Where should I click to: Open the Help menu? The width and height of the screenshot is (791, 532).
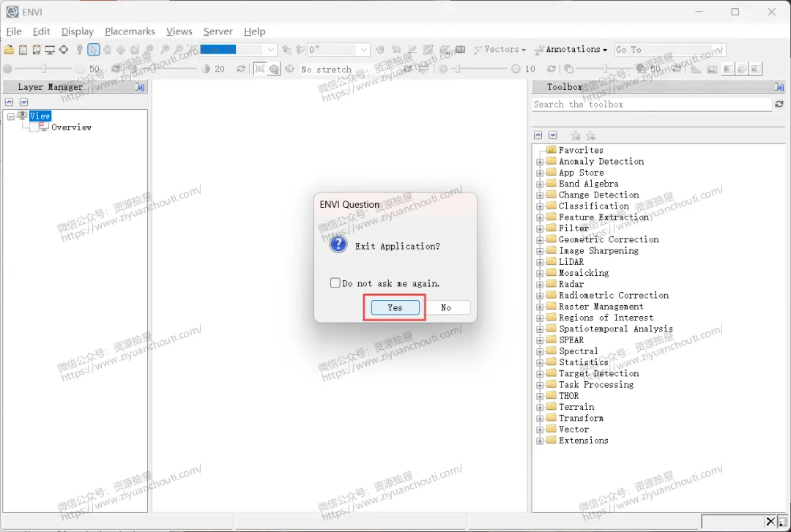[x=254, y=31]
